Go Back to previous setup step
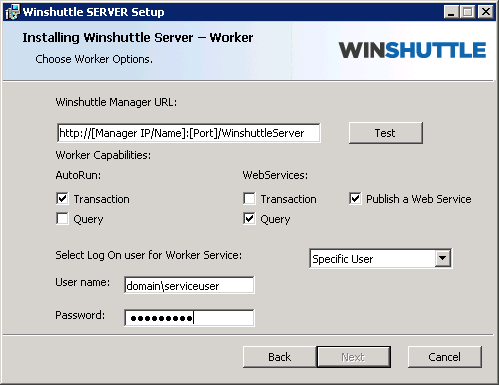Viewport: 499px width, 385px height. [x=280, y=357]
